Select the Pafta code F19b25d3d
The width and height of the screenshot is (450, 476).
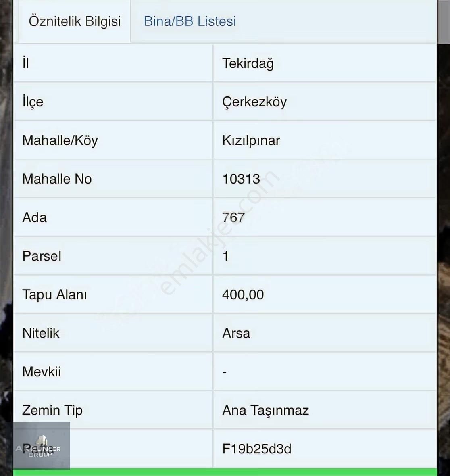[x=256, y=449]
